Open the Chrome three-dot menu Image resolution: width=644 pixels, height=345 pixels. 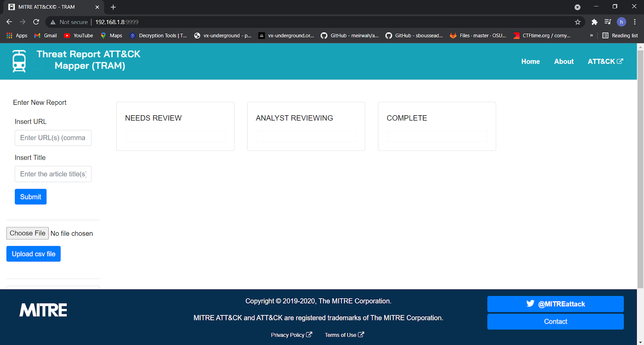pyautogui.click(x=635, y=22)
